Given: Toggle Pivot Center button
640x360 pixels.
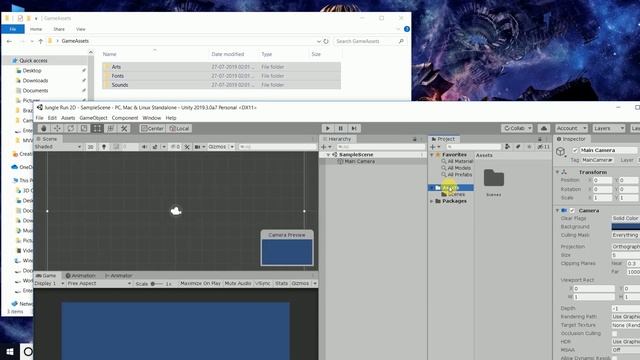Looking at the screenshot, I should (x=152, y=128).
